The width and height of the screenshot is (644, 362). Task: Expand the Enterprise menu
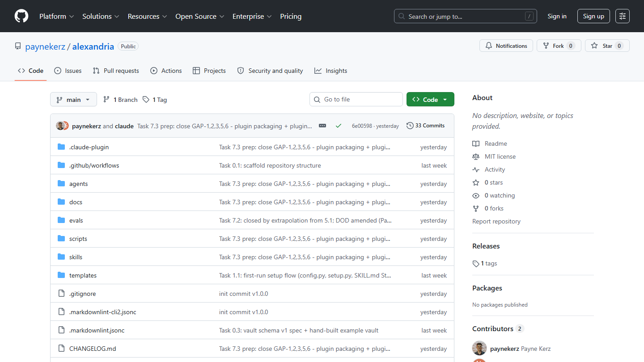tap(252, 16)
